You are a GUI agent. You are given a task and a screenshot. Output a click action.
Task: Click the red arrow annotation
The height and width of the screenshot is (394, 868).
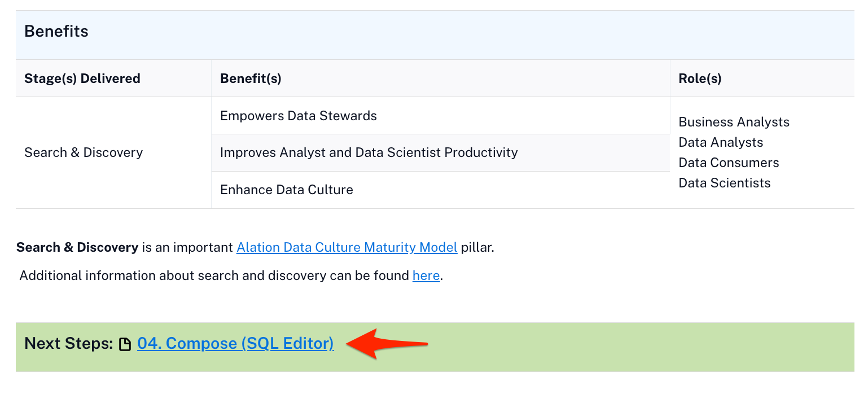pyautogui.click(x=387, y=344)
